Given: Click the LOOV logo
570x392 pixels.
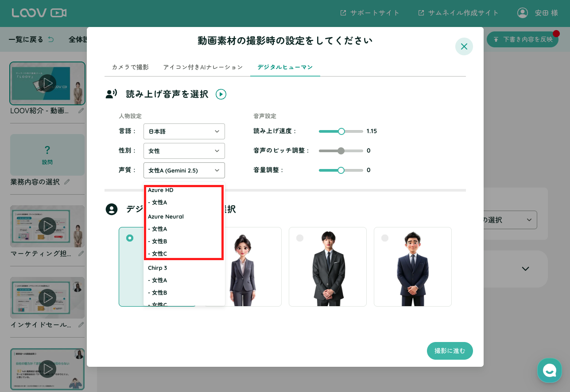Looking at the screenshot, I should click(x=39, y=13).
